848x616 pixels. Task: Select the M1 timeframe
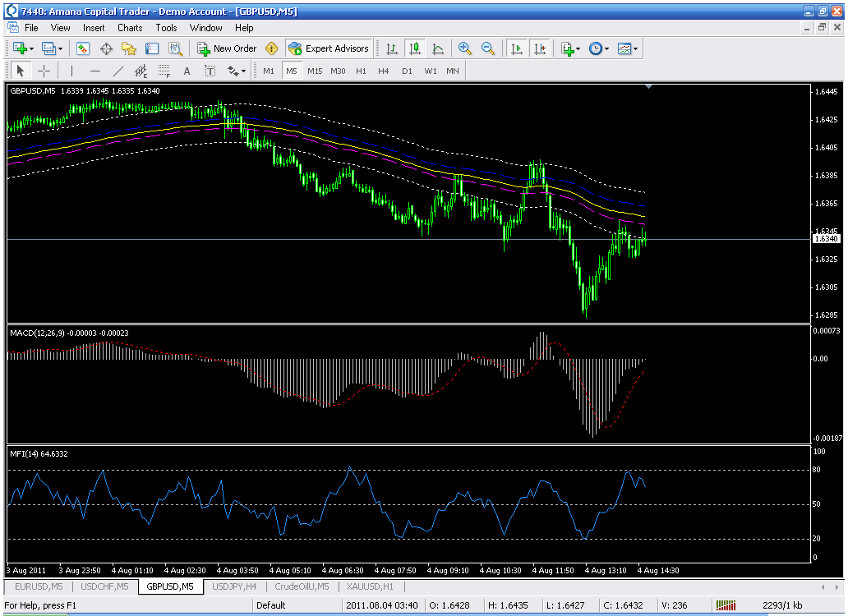(269, 71)
